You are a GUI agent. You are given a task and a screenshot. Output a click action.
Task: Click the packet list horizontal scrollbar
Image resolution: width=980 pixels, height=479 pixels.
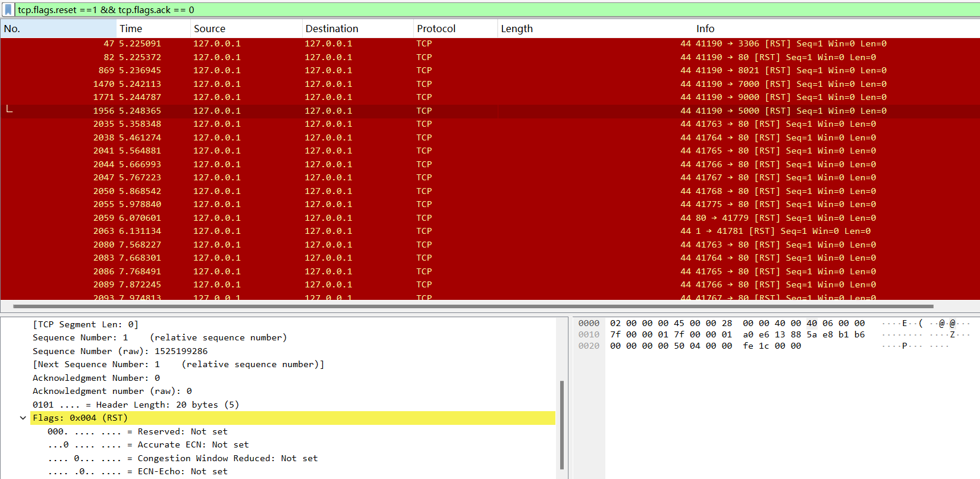473,306
